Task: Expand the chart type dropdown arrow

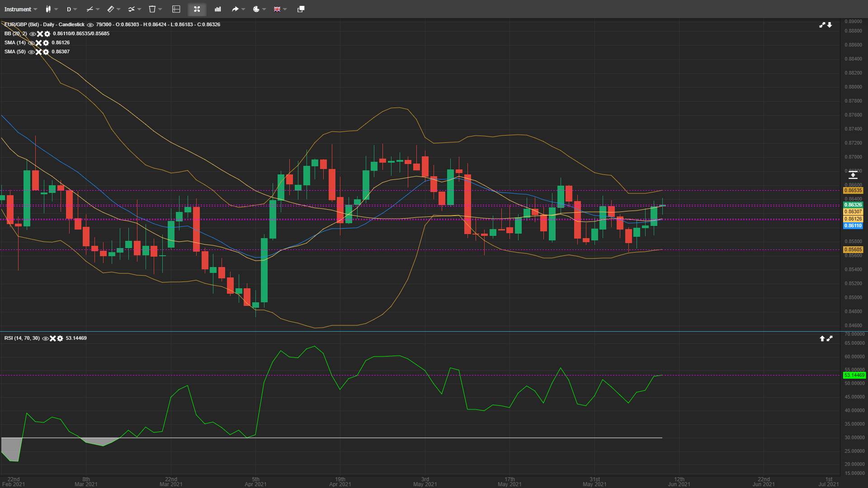Action: point(56,9)
